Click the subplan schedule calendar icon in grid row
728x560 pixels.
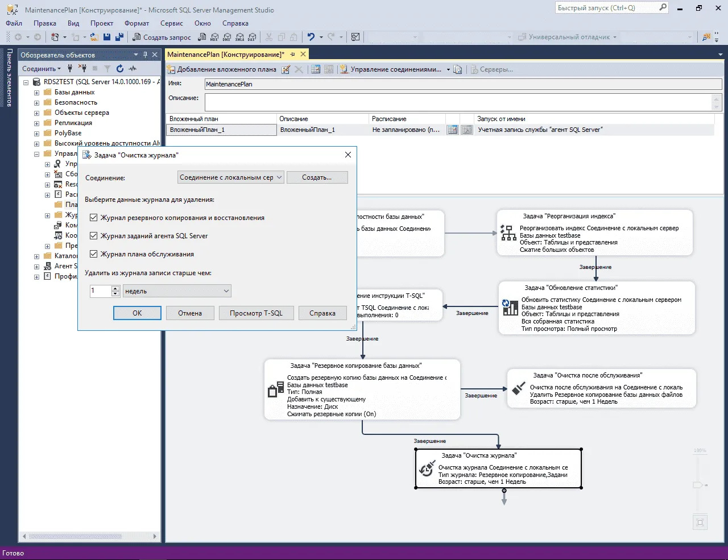coord(452,130)
